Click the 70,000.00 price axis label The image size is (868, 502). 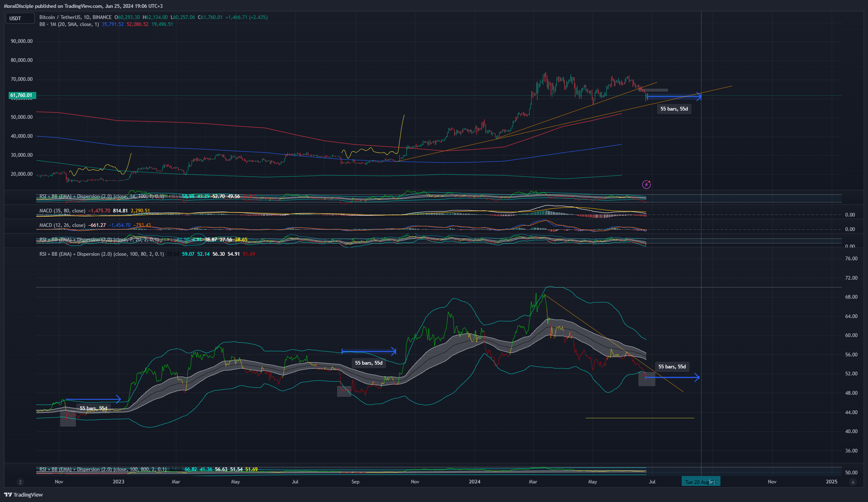[22, 79]
